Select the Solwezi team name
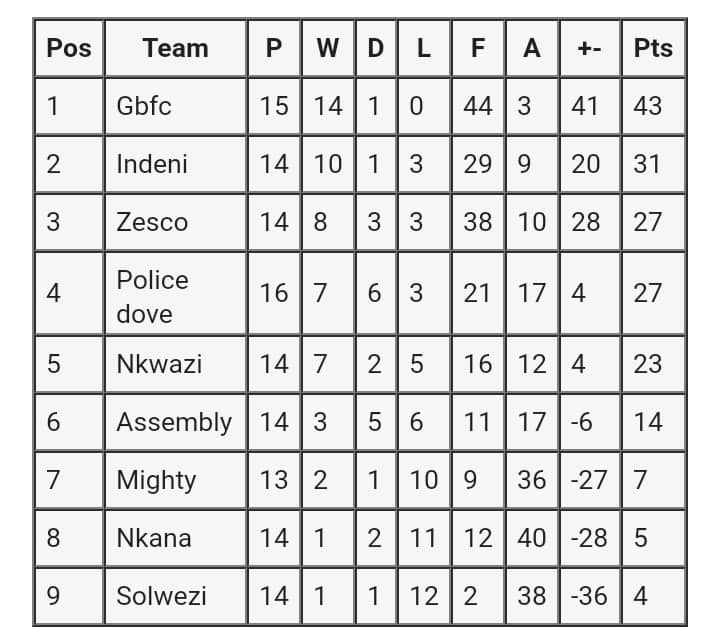Screen dimensions: 720x636 (x=162, y=596)
